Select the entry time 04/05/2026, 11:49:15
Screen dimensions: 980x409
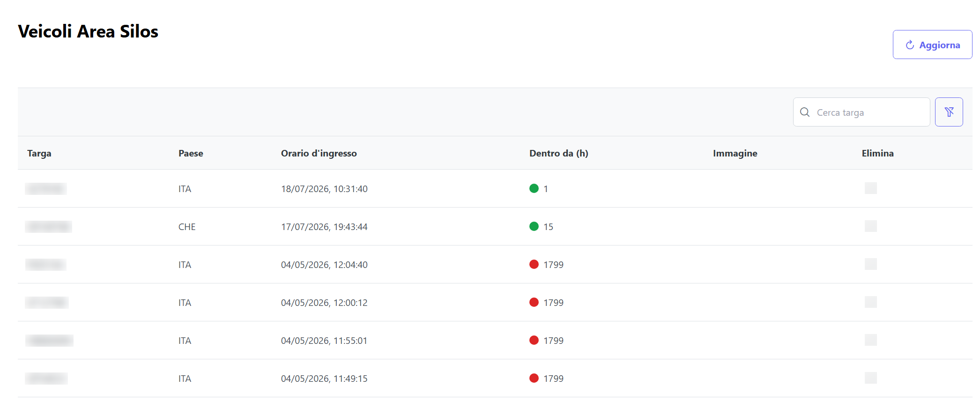point(324,379)
